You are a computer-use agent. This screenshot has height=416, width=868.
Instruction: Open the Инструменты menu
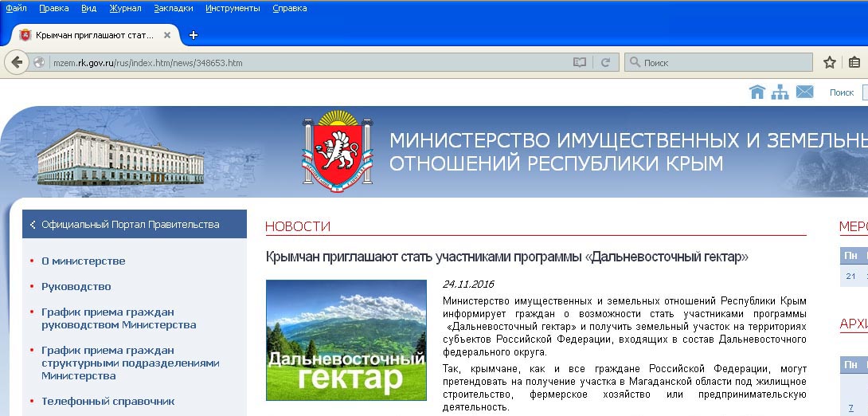click(x=233, y=8)
